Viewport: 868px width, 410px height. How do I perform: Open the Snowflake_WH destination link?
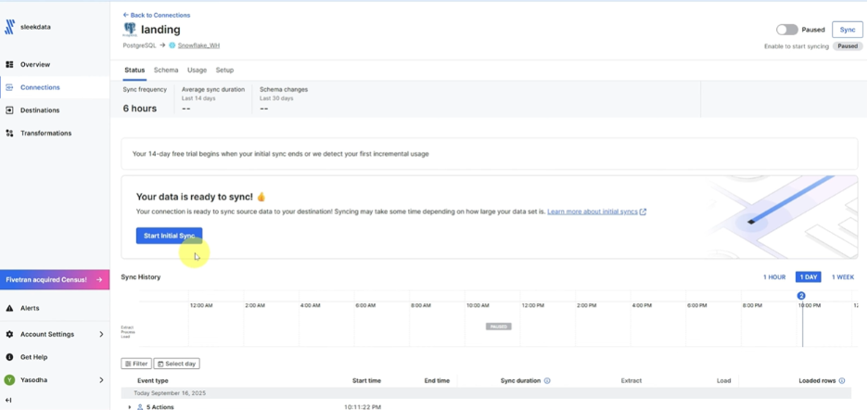pyautogui.click(x=198, y=45)
